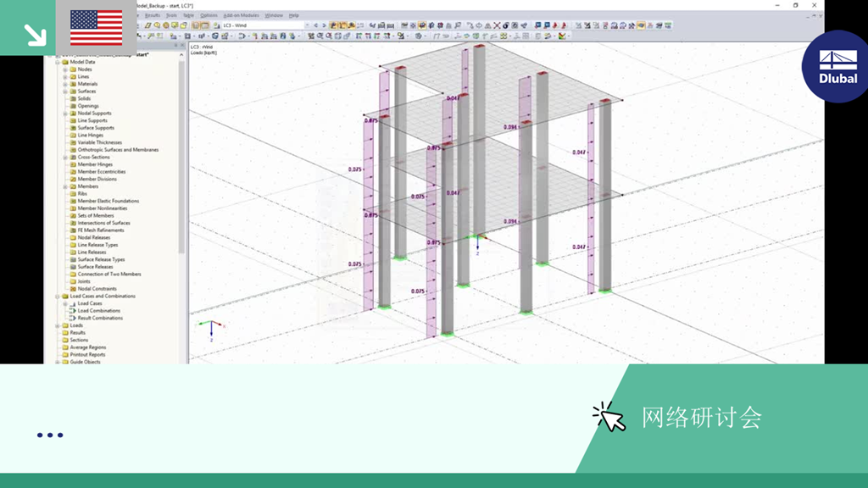
Task: Click the US flag language icon
Action: (x=97, y=28)
